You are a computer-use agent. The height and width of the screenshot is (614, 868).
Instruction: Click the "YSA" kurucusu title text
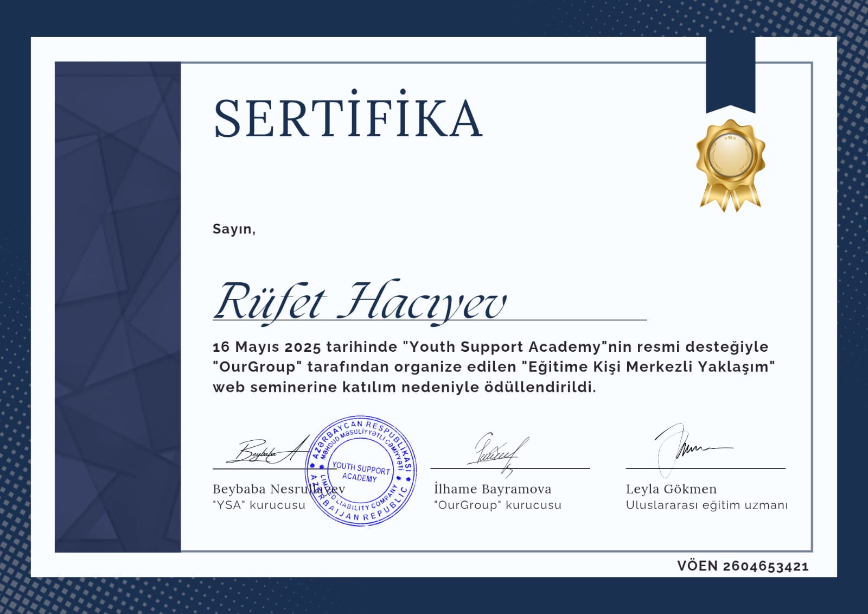point(259,505)
